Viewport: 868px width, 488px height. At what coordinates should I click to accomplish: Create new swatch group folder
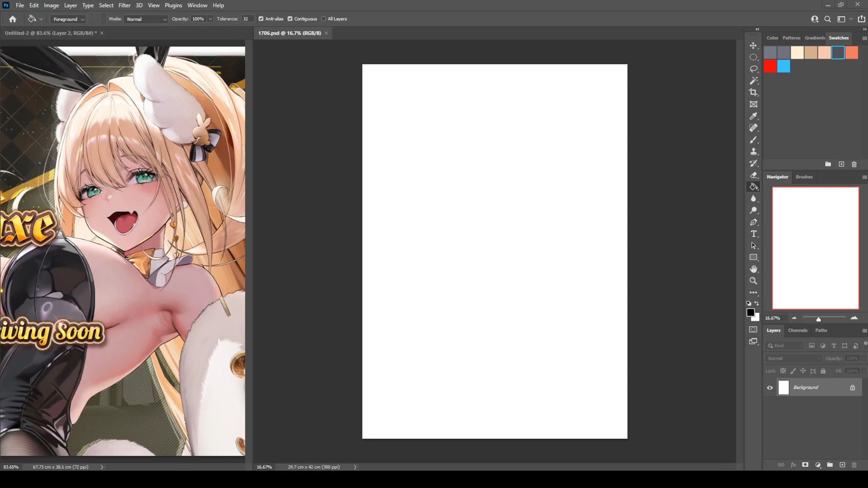click(828, 164)
